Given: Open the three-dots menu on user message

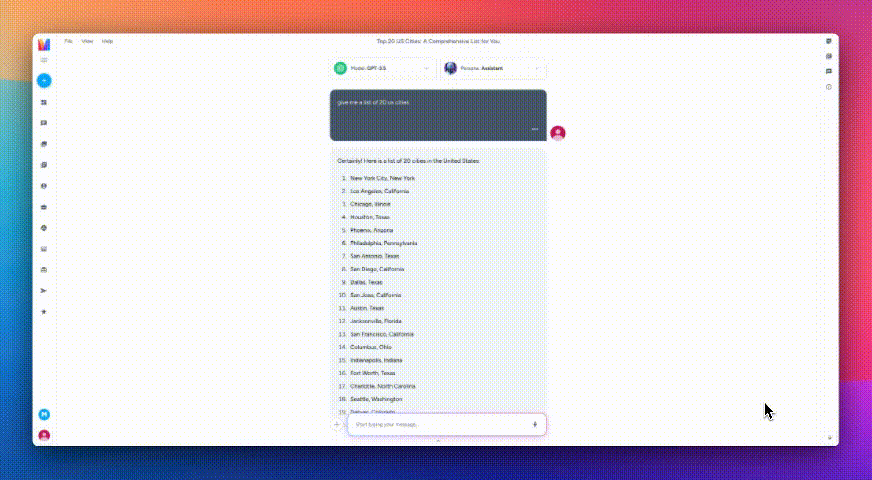Looking at the screenshot, I should [535, 129].
